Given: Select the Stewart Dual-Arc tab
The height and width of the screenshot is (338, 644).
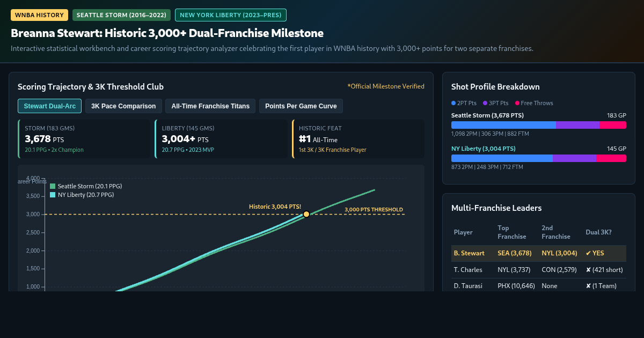Looking at the screenshot, I should (x=49, y=106).
